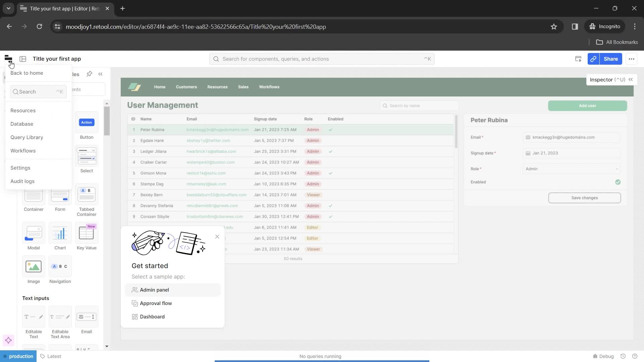Open the Query Library section
Screen dimensions: 644x362
pyautogui.click(x=26, y=137)
